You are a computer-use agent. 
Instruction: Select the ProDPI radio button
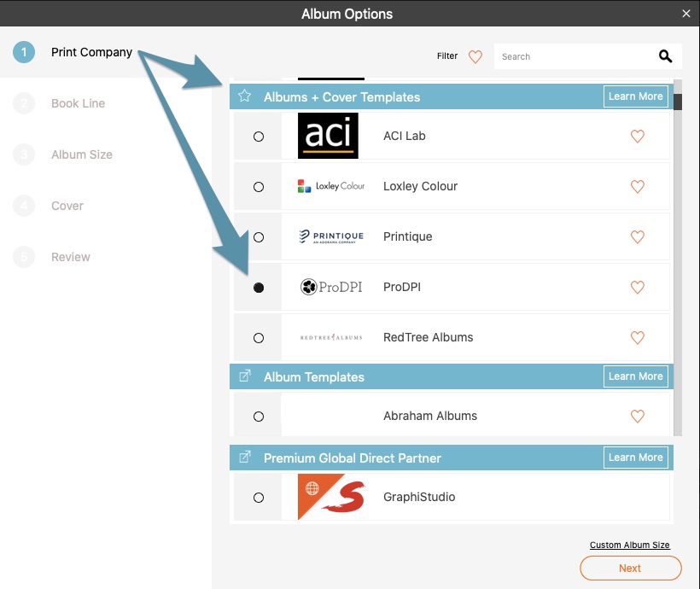259,288
